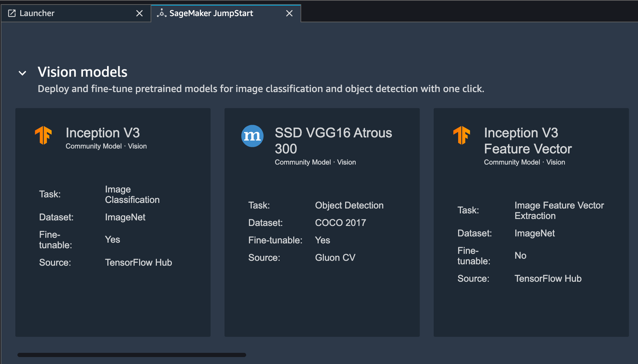The image size is (638, 364).
Task: Click the Fine-tunable Yes value on Inception V3
Action: (112, 240)
